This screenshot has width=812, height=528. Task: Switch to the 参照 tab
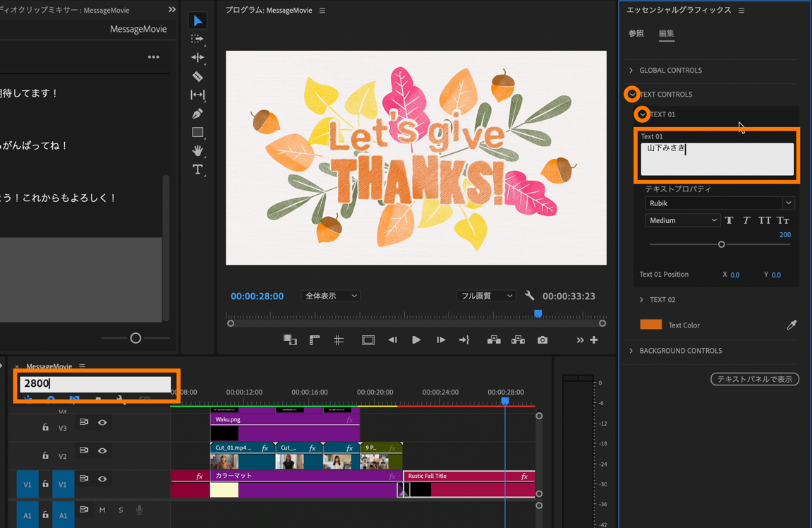click(x=636, y=33)
